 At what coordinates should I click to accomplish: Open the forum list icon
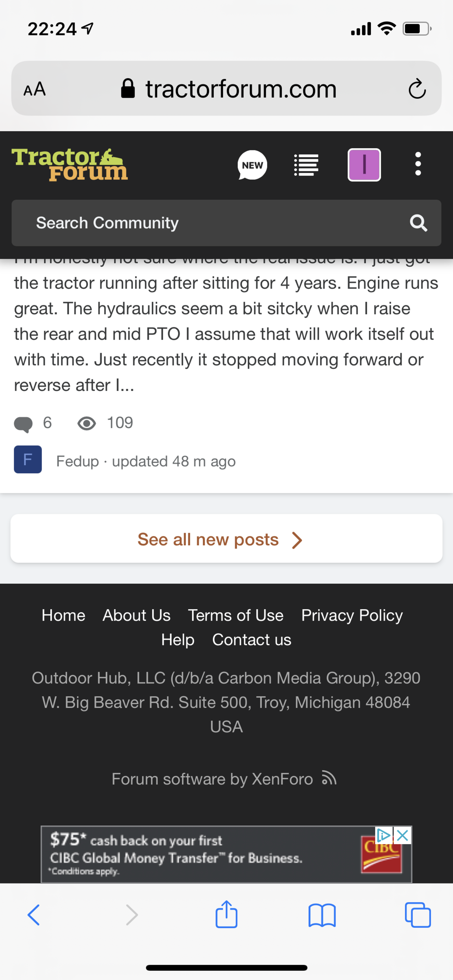(306, 165)
